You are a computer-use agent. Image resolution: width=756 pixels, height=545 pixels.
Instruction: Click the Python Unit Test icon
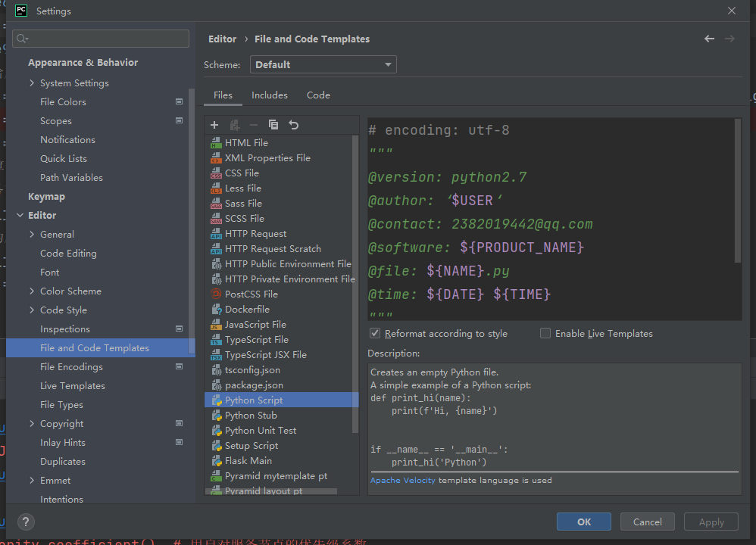[x=217, y=430]
